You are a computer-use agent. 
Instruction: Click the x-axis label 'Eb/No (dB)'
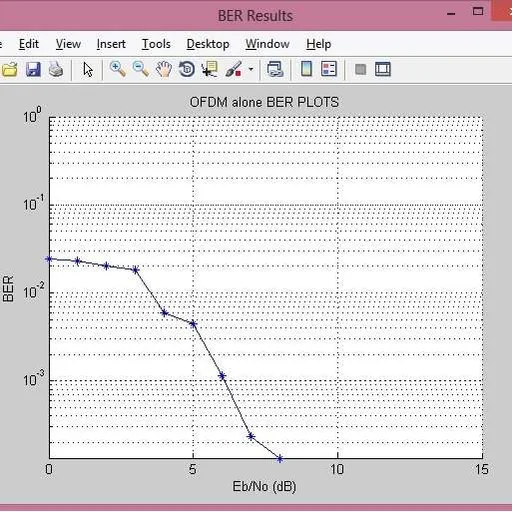(x=264, y=487)
